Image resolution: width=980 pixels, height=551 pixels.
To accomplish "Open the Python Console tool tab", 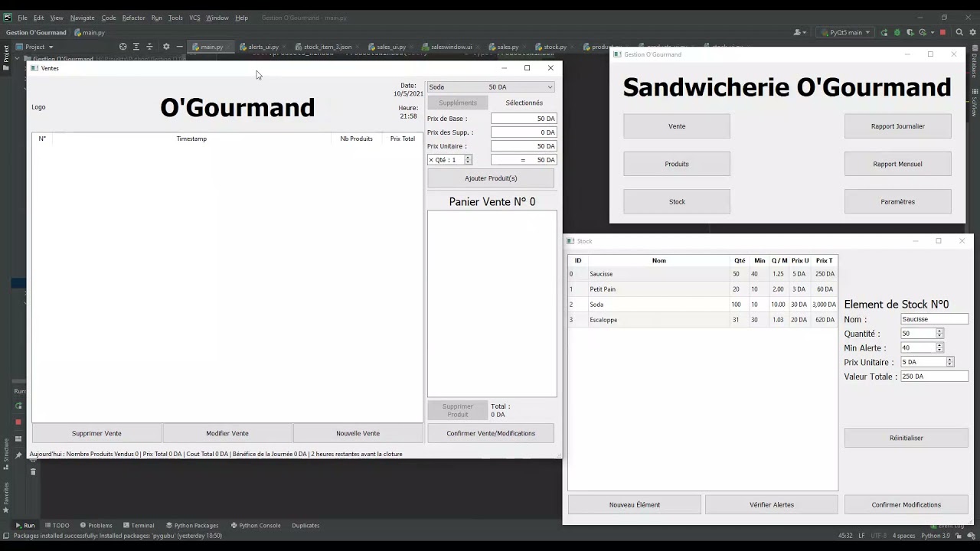I will (x=256, y=525).
